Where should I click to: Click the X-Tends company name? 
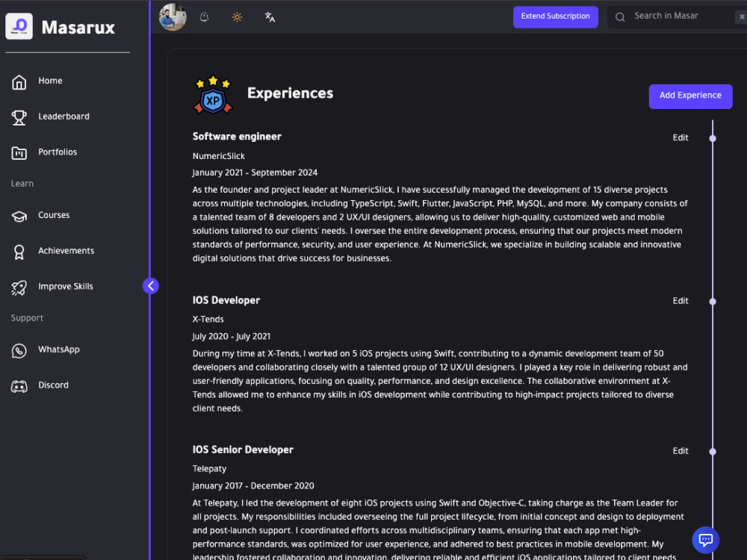click(208, 320)
